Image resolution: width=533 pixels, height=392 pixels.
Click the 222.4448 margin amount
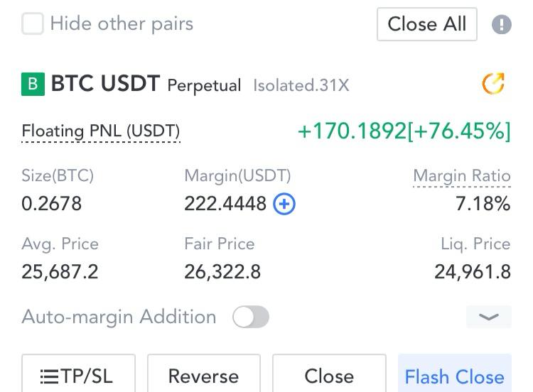(225, 204)
